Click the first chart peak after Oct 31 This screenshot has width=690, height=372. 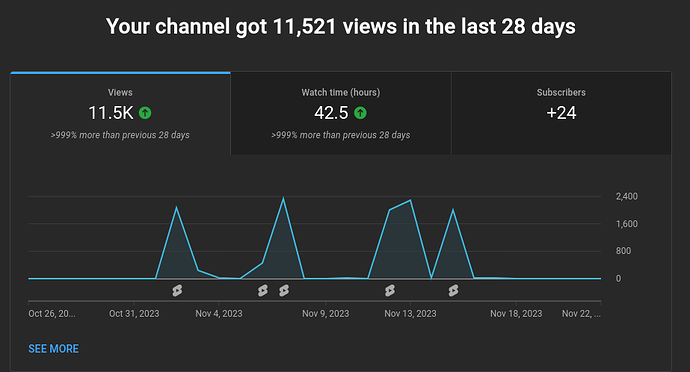176,207
